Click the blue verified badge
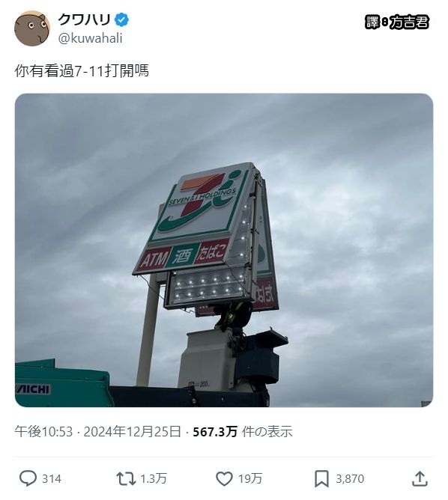Image resolution: width=448 pixels, height=500 pixels. pyautogui.click(x=121, y=19)
